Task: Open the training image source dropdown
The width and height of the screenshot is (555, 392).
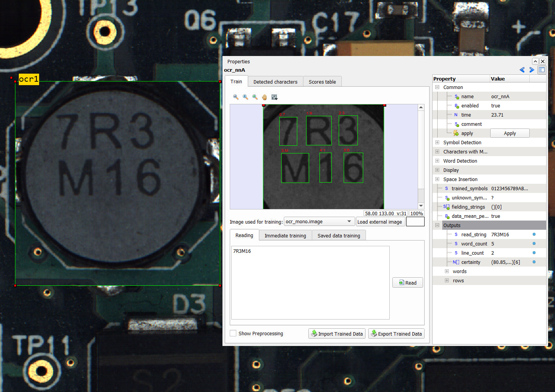Action: click(319, 221)
